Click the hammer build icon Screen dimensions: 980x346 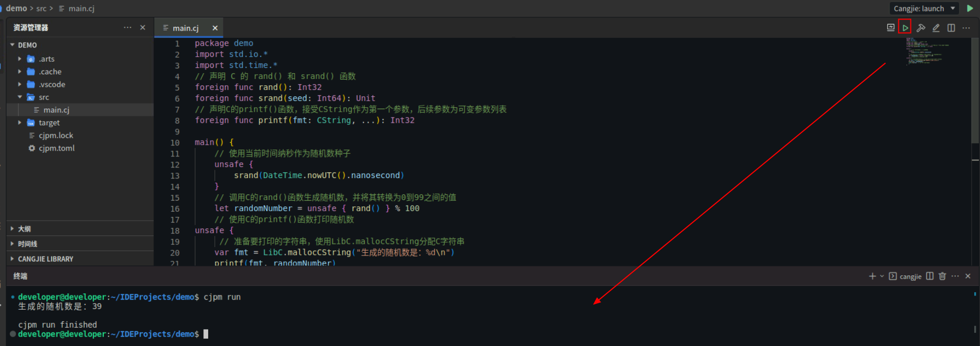[920, 28]
